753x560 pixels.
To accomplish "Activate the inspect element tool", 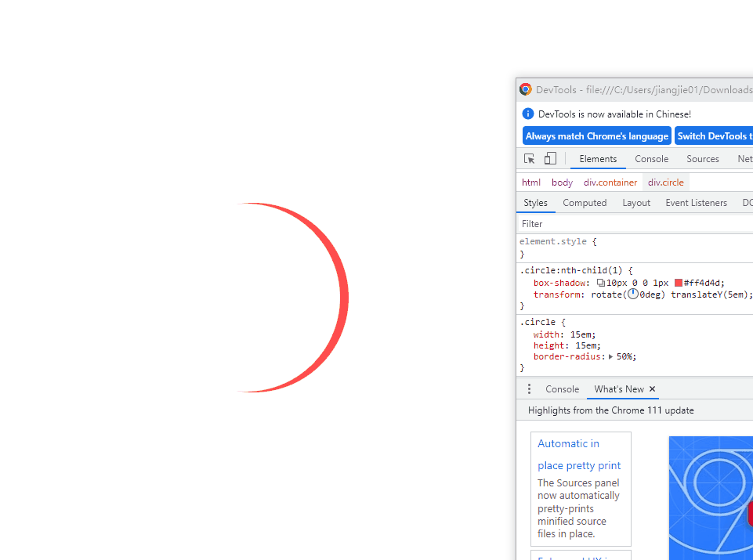I will pos(529,158).
